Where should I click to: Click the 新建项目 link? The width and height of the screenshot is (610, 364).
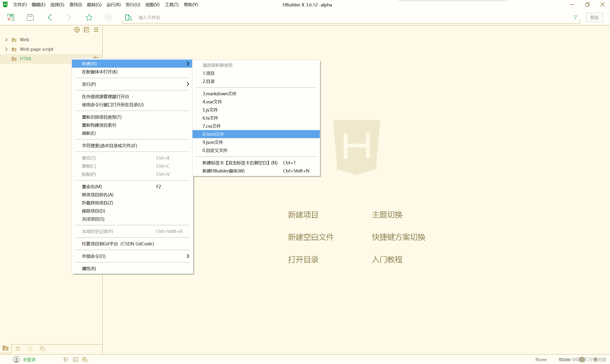[x=303, y=215]
